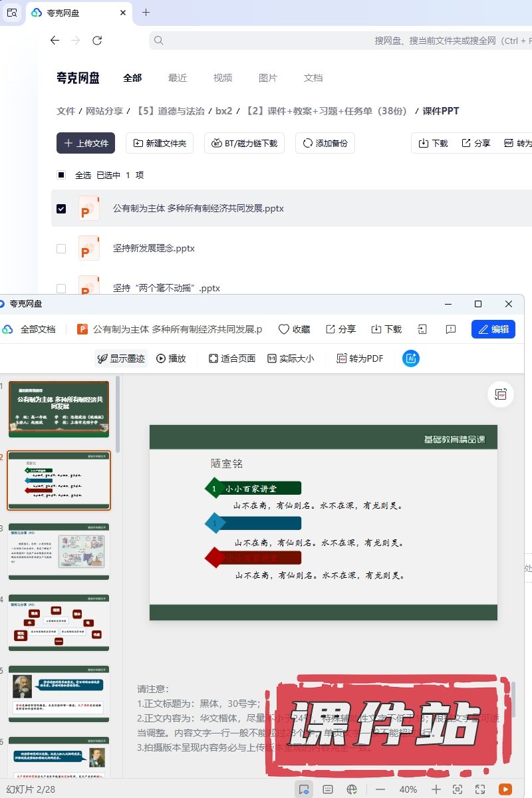Select the slide 3 thumbnail
Screen dimensions: 532x798
pos(59,551)
